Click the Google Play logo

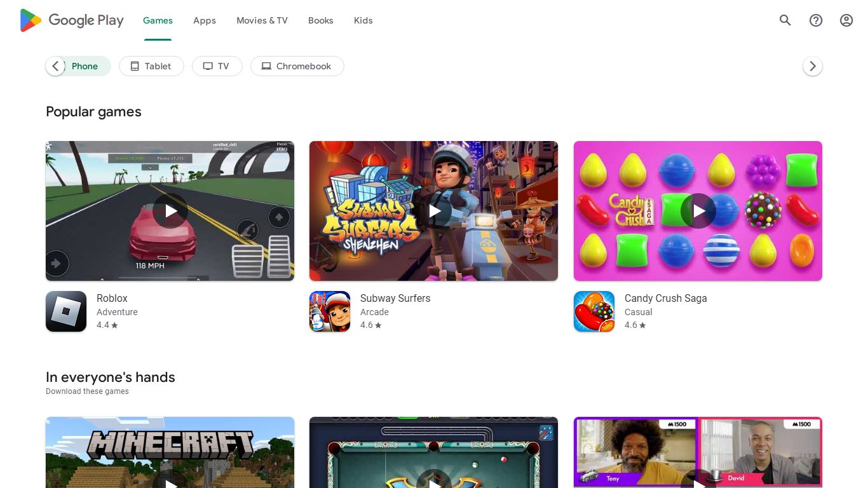[x=72, y=20]
